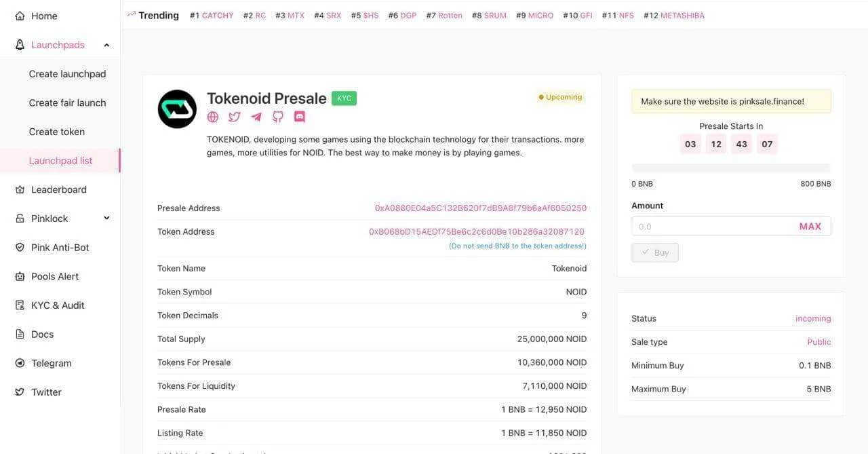
Task: Click the Pinklock lock icon
Action: (20, 219)
